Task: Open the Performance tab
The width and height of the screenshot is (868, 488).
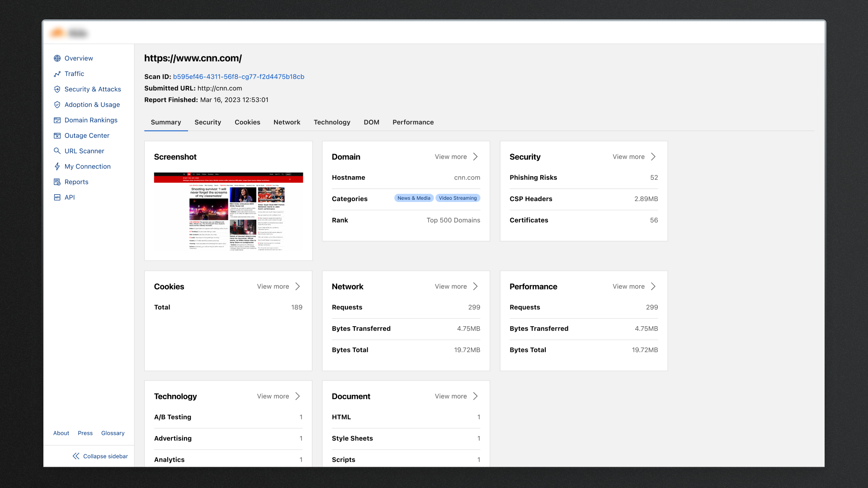Action: point(413,122)
